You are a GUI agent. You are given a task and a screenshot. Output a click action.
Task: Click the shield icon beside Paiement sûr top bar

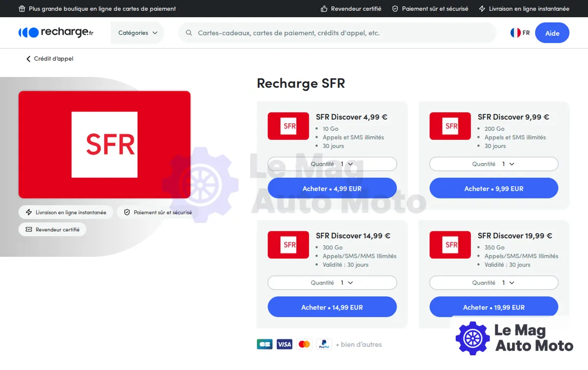[x=395, y=9]
